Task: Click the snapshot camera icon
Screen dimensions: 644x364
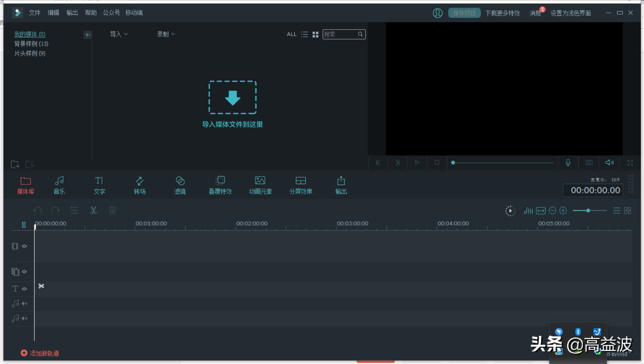Action: point(589,163)
